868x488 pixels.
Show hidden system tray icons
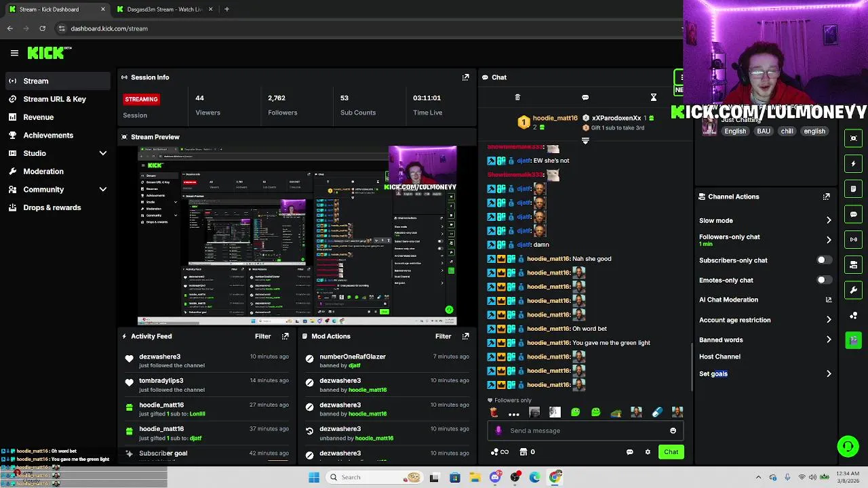tap(758, 477)
